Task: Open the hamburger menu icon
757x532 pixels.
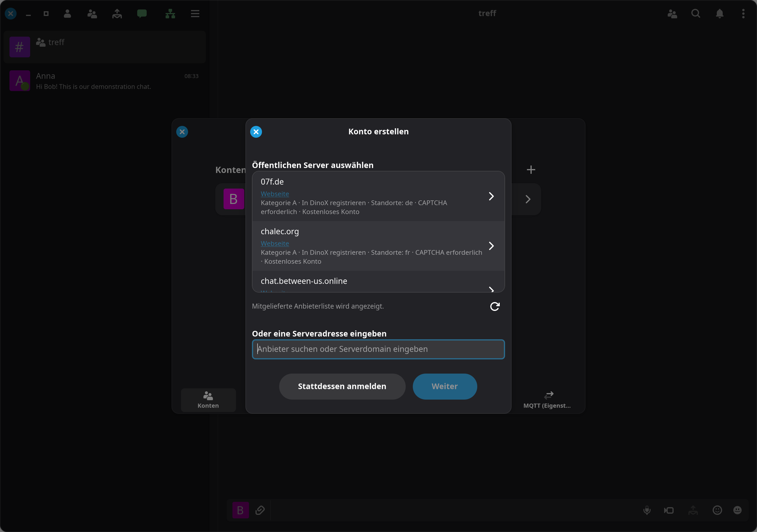Action: click(x=195, y=14)
